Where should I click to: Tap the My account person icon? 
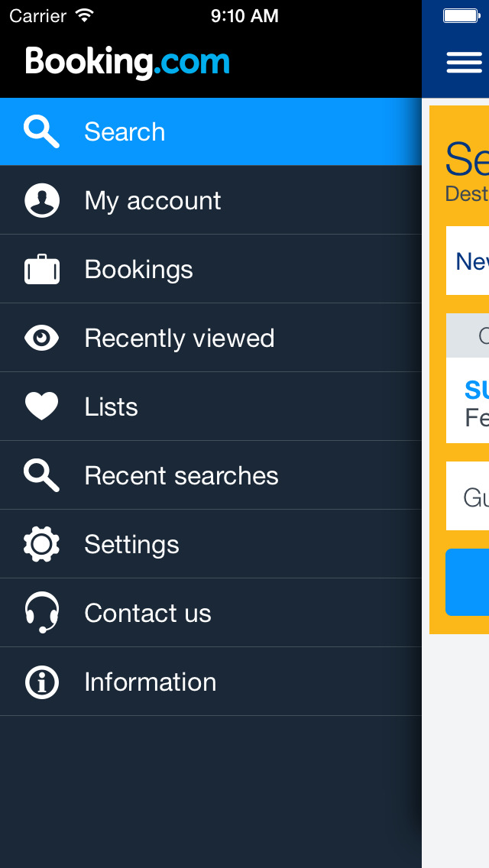click(x=41, y=199)
